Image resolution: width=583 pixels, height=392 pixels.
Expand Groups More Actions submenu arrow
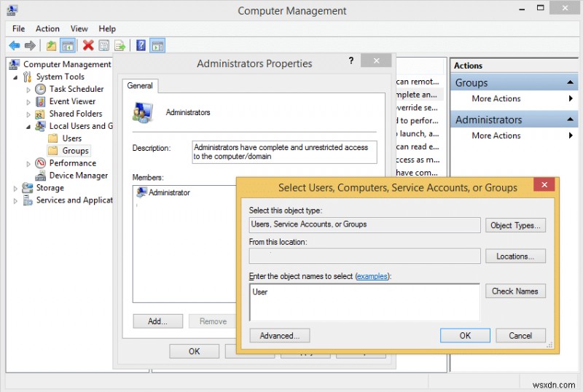(571, 98)
